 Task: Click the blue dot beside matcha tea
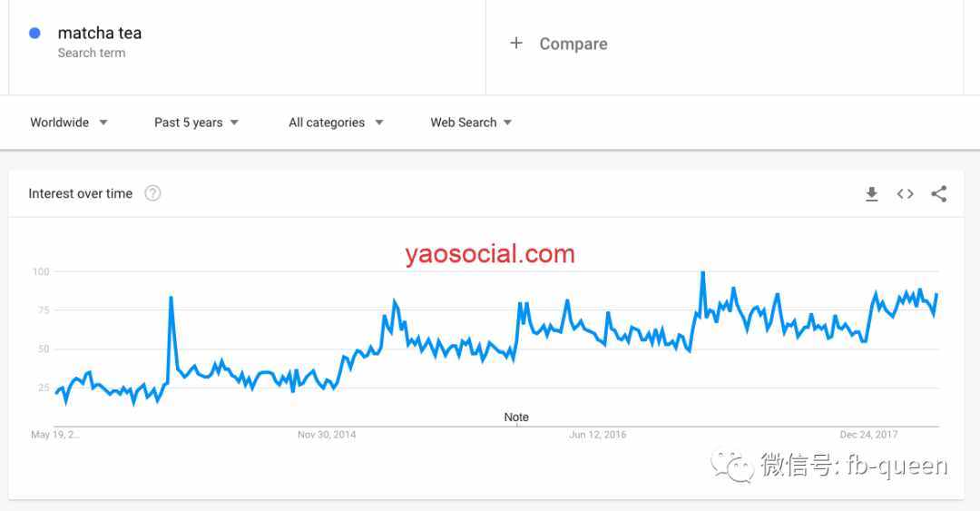(x=35, y=34)
